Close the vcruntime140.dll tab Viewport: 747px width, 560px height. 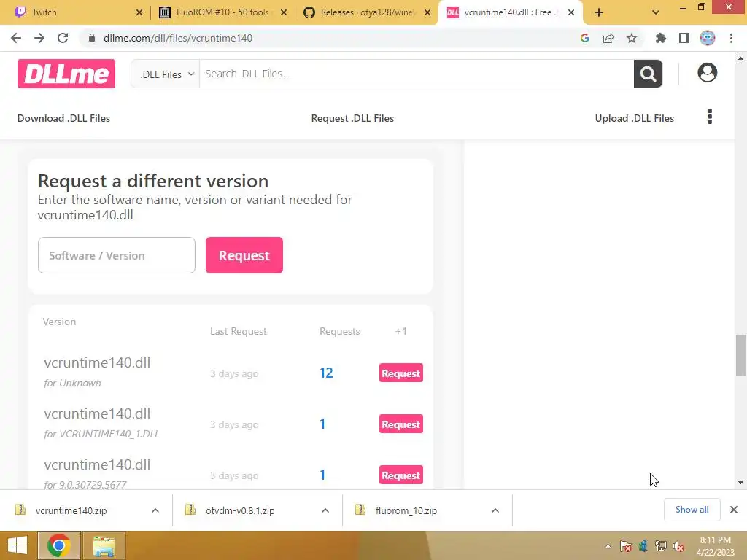coord(570,12)
